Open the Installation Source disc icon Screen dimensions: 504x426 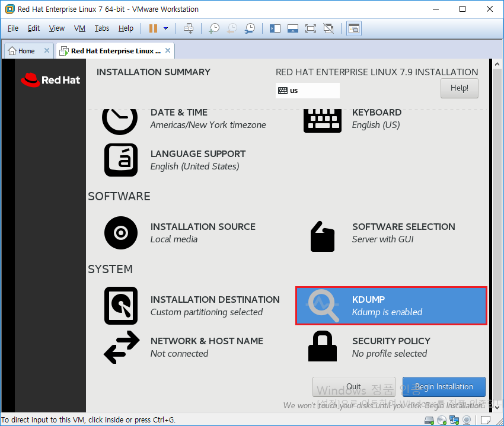click(121, 233)
